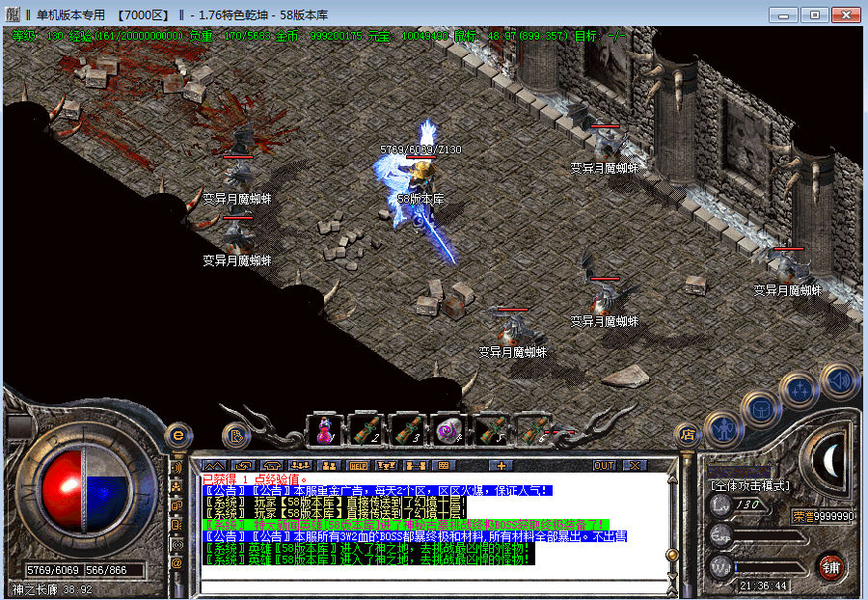Toggle the shout-wave chat channel icon
The image size is (868, 600).
[176, 468]
